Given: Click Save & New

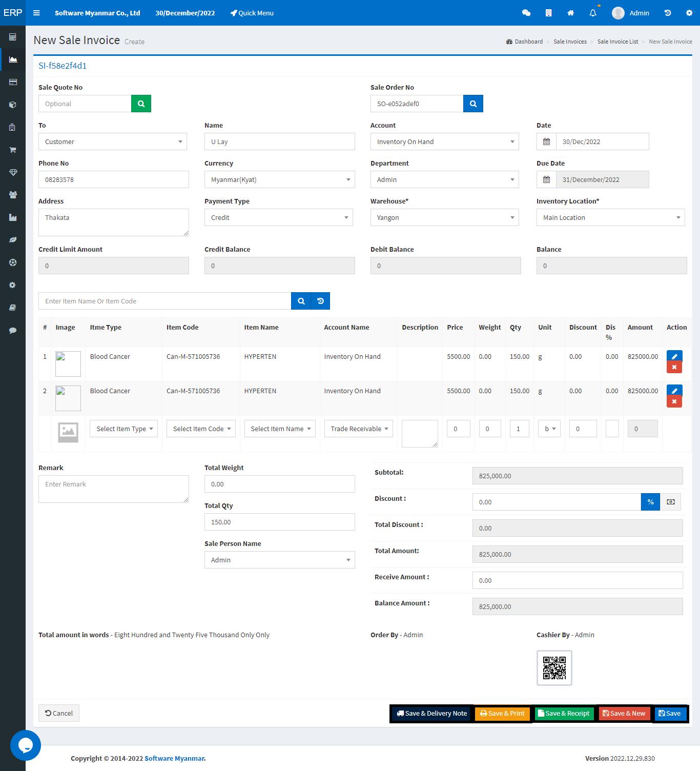Looking at the screenshot, I should [x=624, y=713].
